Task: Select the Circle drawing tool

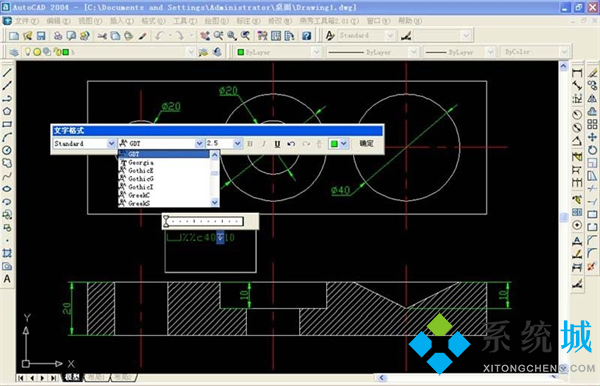Action: click(7, 150)
